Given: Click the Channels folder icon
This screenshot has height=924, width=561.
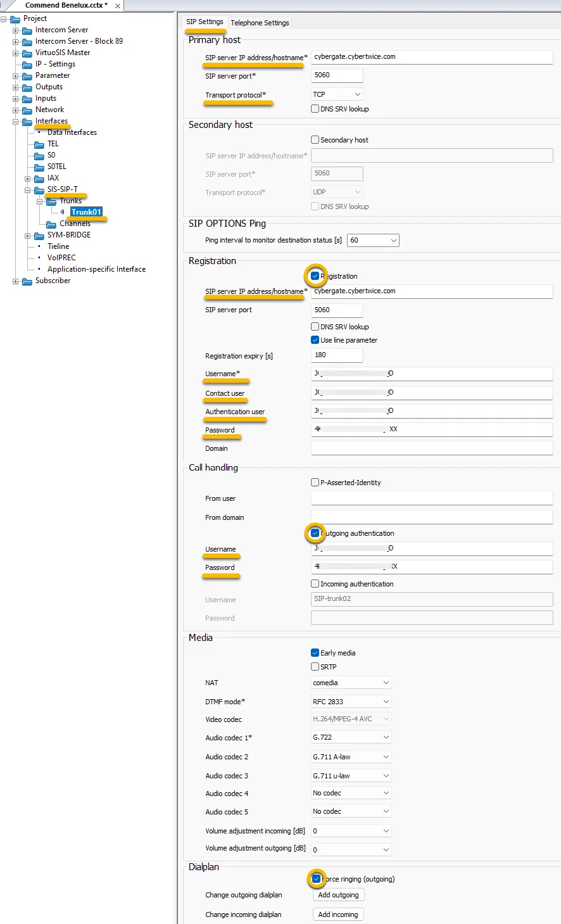Looking at the screenshot, I should click(51, 224).
